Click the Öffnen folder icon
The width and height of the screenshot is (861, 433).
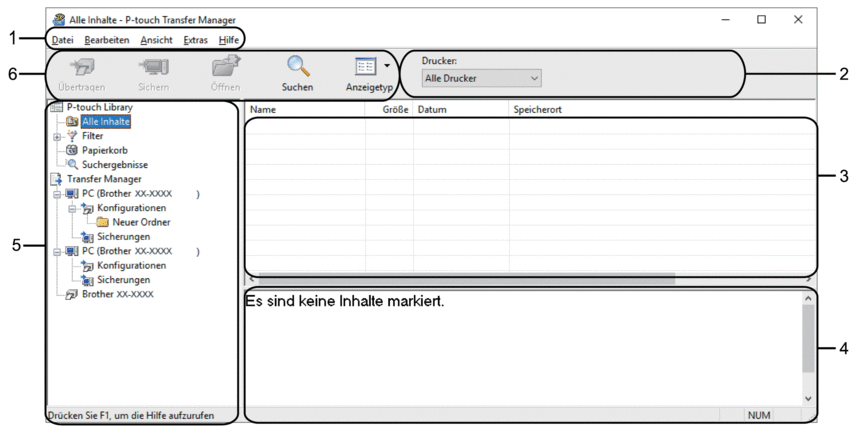(x=226, y=67)
